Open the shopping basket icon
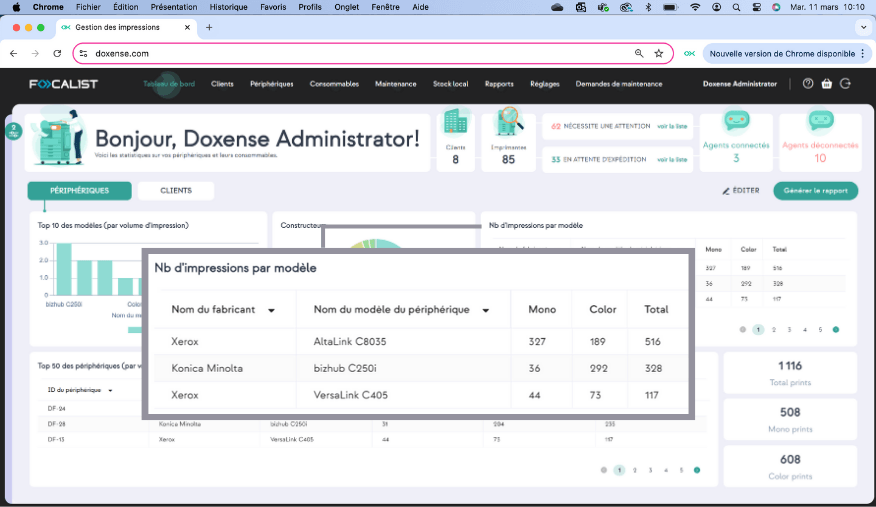Image resolution: width=876 pixels, height=507 pixels. (x=827, y=84)
